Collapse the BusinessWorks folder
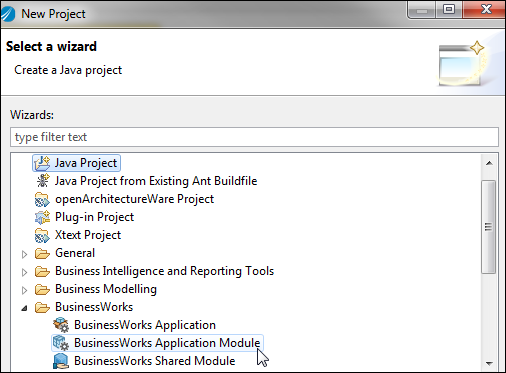The height and width of the screenshot is (373, 506). click(x=24, y=308)
